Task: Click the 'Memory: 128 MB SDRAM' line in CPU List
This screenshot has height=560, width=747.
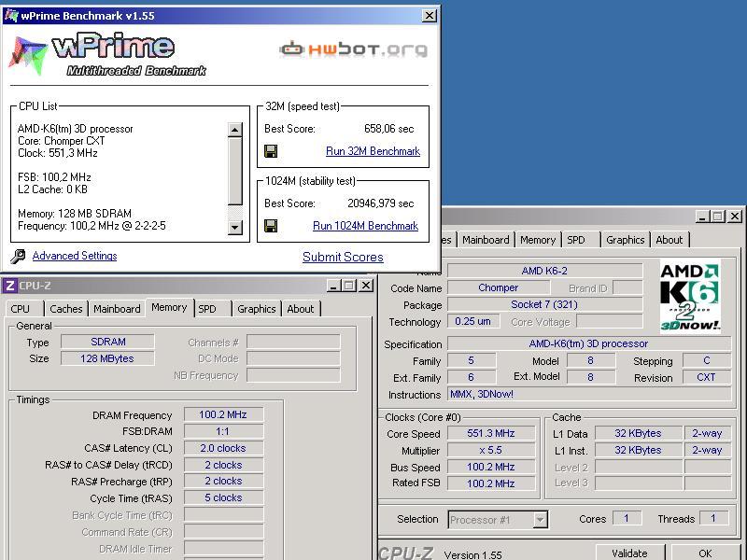Action: (75, 214)
